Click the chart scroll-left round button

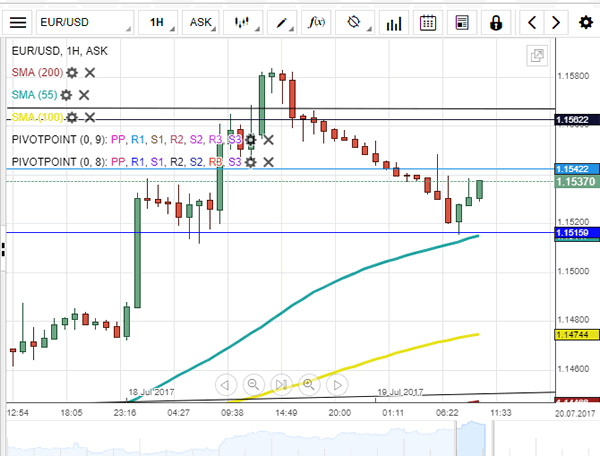coord(226,385)
